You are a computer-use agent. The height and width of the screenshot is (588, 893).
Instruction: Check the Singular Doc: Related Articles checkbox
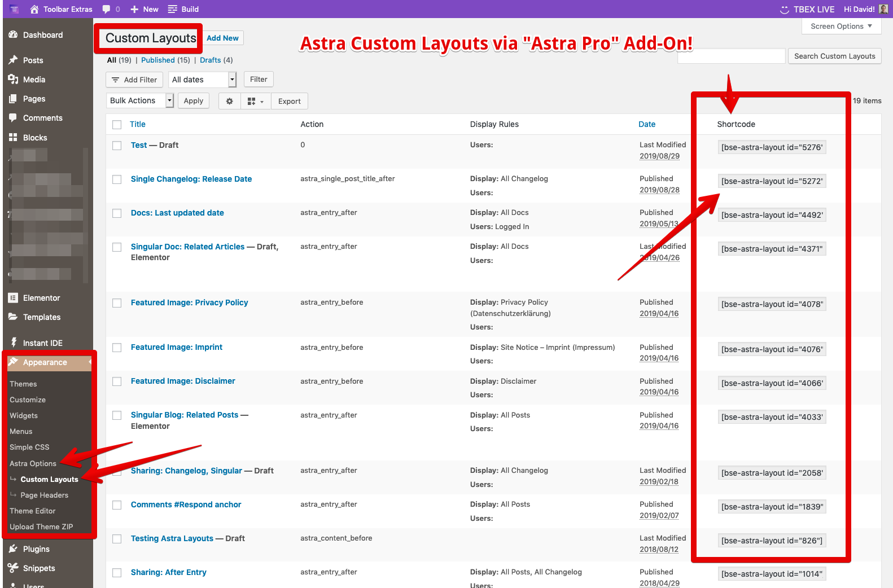point(117,247)
